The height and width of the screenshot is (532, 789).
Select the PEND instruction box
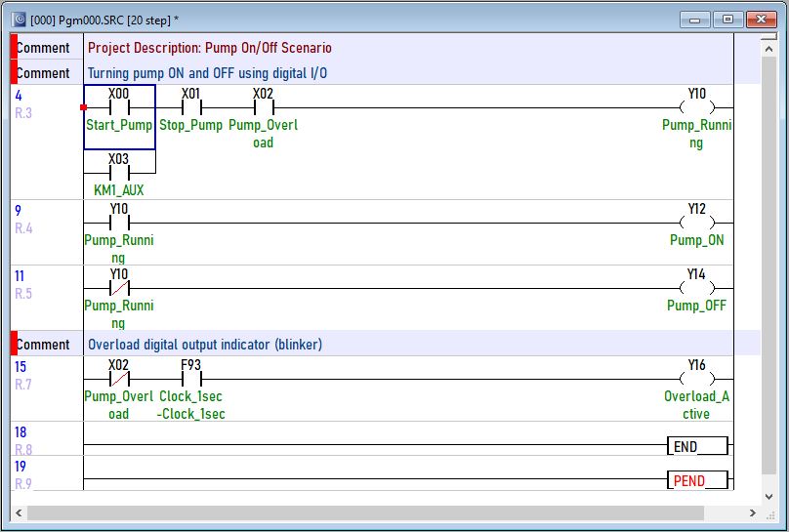coord(697,480)
